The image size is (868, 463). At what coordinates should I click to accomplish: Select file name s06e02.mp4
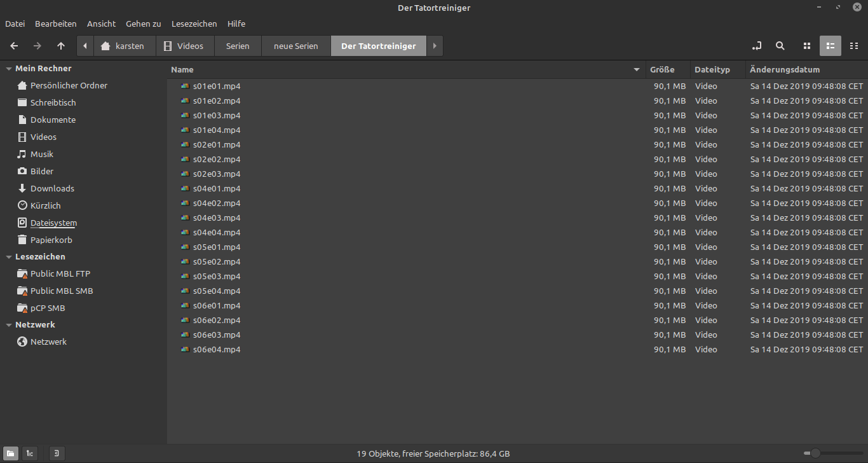tap(217, 321)
